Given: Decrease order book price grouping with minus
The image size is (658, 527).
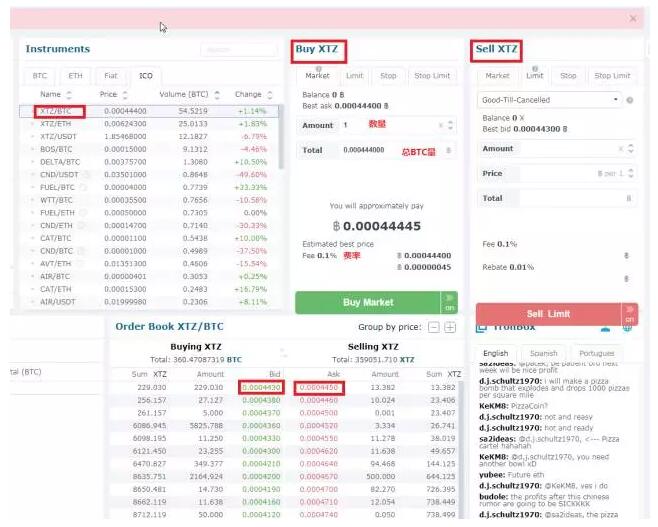Looking at the screenshot, I should pos(433,327).
